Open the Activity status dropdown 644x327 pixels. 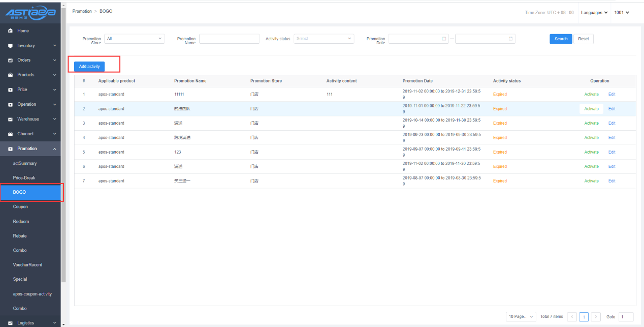(324, 39)
